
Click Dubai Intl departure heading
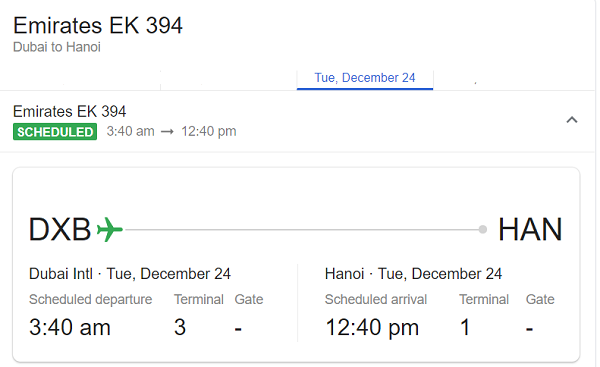pos(130,274)
